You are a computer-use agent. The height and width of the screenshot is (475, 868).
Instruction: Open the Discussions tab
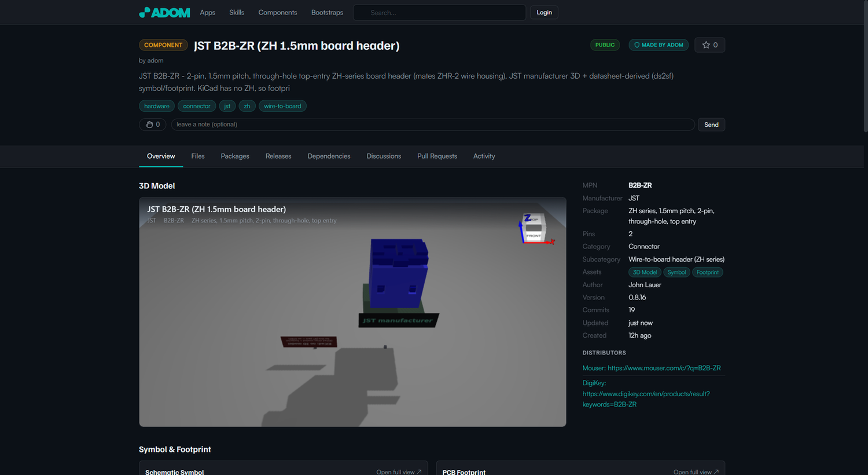(384, 156)
